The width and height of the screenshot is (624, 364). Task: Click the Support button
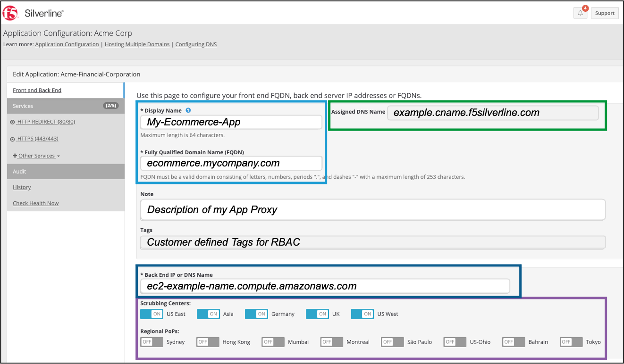(605, 13)
